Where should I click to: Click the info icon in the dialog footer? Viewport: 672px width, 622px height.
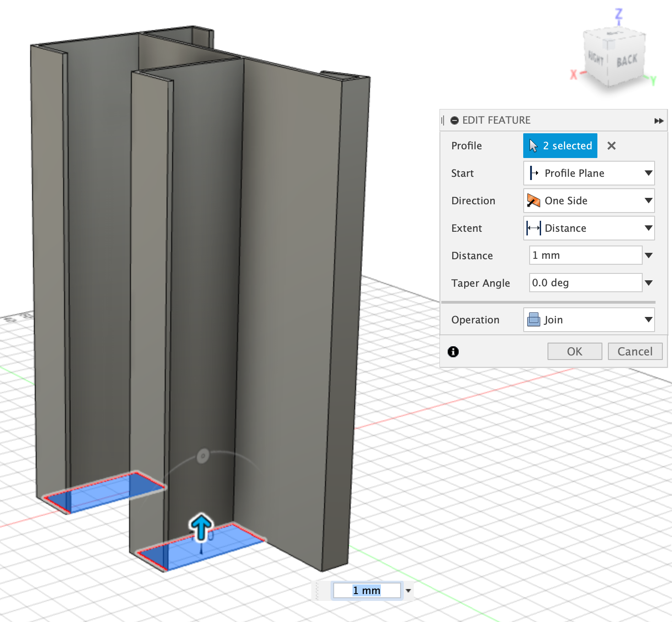pyautogui.click(x=453, y=351)
